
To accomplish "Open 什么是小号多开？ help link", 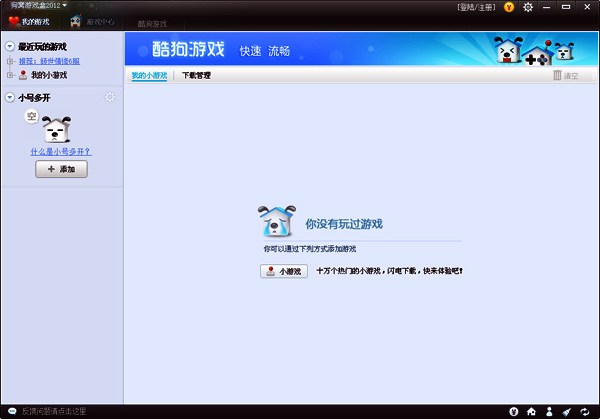I will tap(61, 152).
